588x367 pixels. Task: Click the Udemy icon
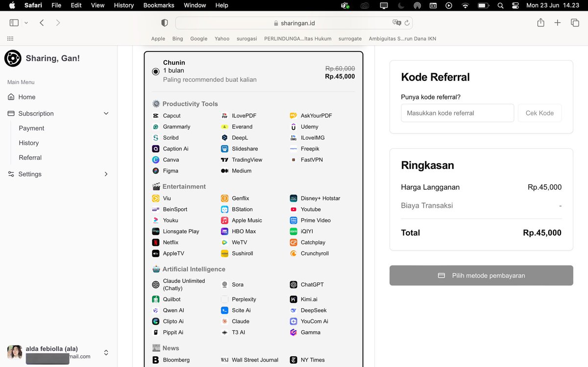tap(293, 127)
